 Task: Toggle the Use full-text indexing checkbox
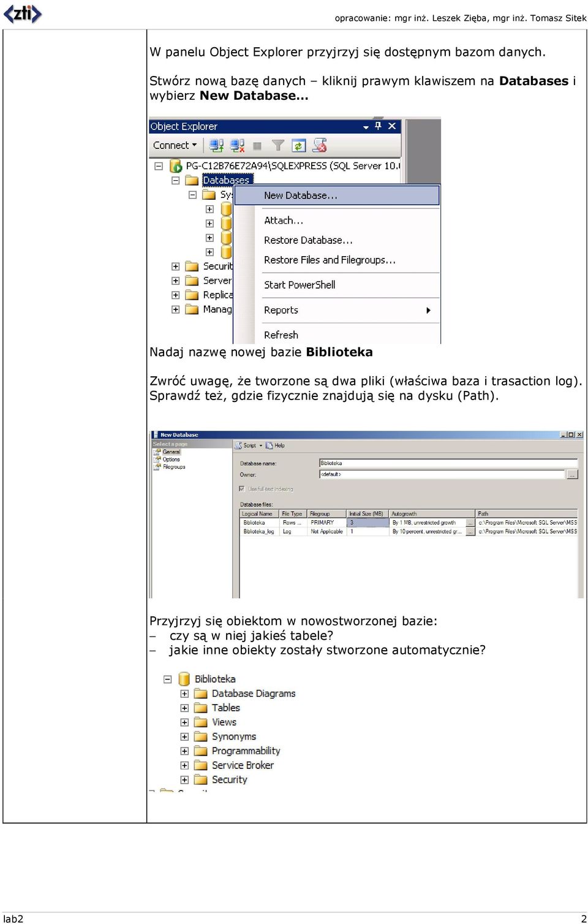[x=242, y=489]
